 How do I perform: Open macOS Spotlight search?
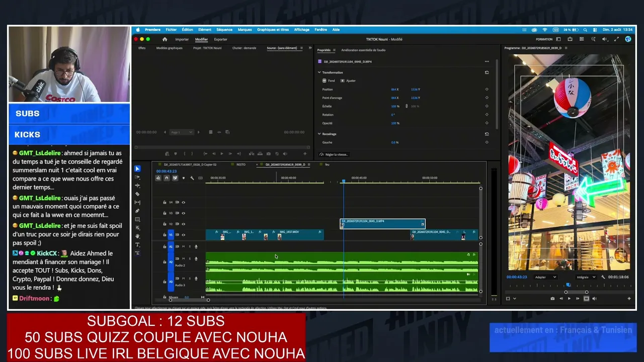[x=585, y=30]
